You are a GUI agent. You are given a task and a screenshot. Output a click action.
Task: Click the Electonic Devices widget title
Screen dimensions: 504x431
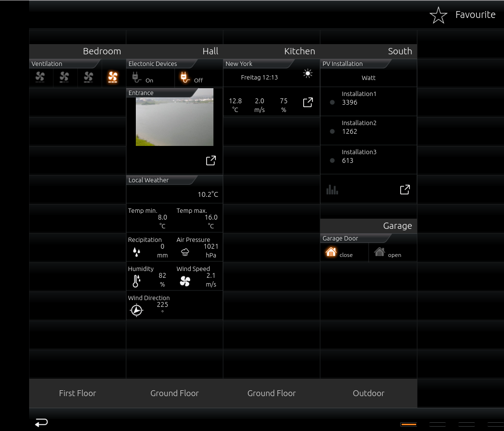153,64
